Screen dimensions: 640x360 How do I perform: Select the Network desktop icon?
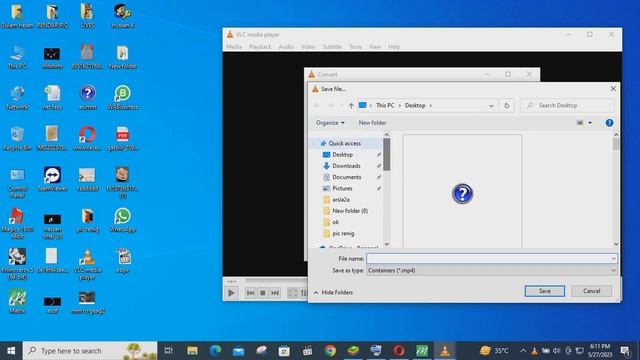click(x=17, y=97)
